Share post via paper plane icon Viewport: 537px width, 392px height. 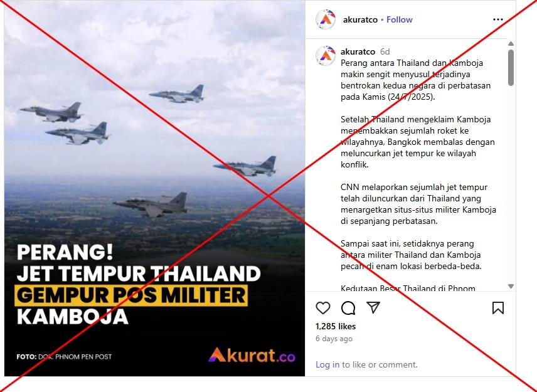[x=373, y=307]
